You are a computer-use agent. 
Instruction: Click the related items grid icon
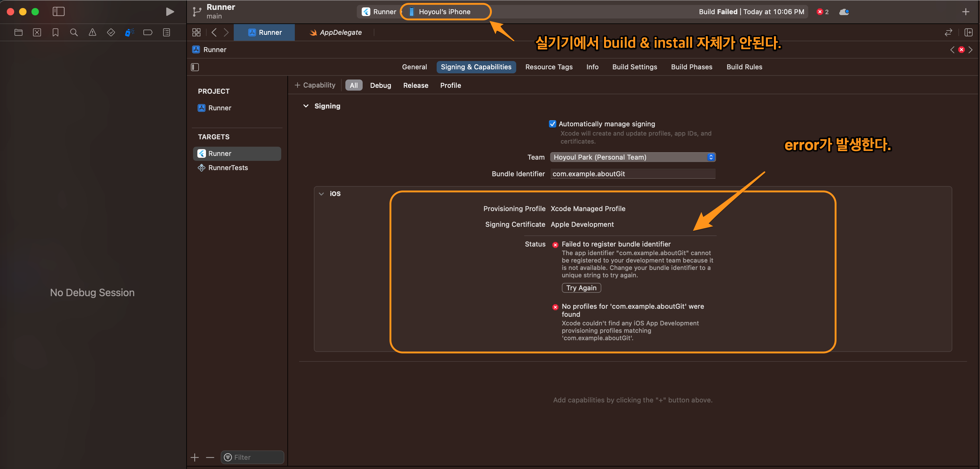coord(196,33)
